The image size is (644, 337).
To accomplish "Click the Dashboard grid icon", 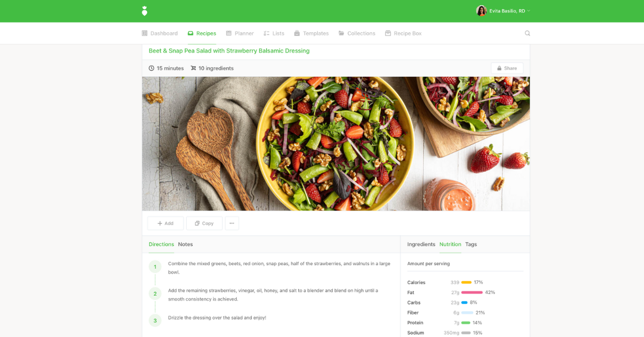I will [x=144, y=33].
